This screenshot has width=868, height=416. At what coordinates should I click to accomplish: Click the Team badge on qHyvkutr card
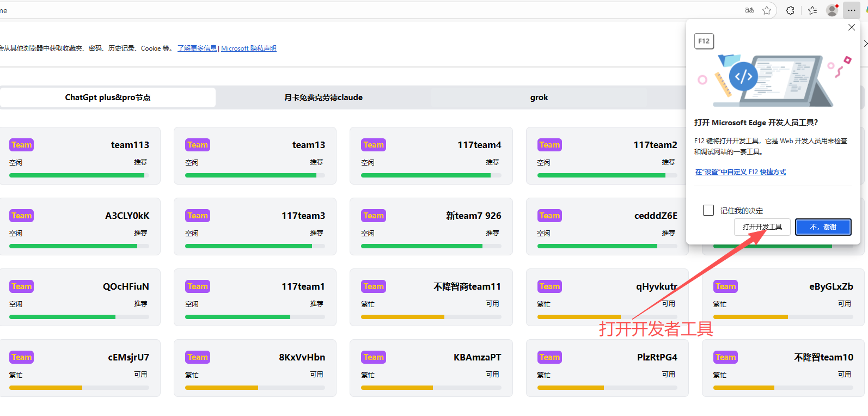tap(549, 286)
